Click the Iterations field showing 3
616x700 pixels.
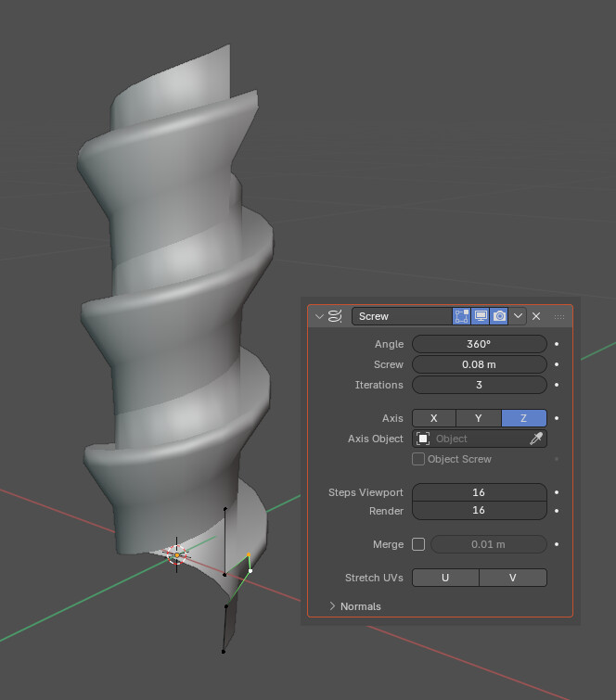click(480, 385)
